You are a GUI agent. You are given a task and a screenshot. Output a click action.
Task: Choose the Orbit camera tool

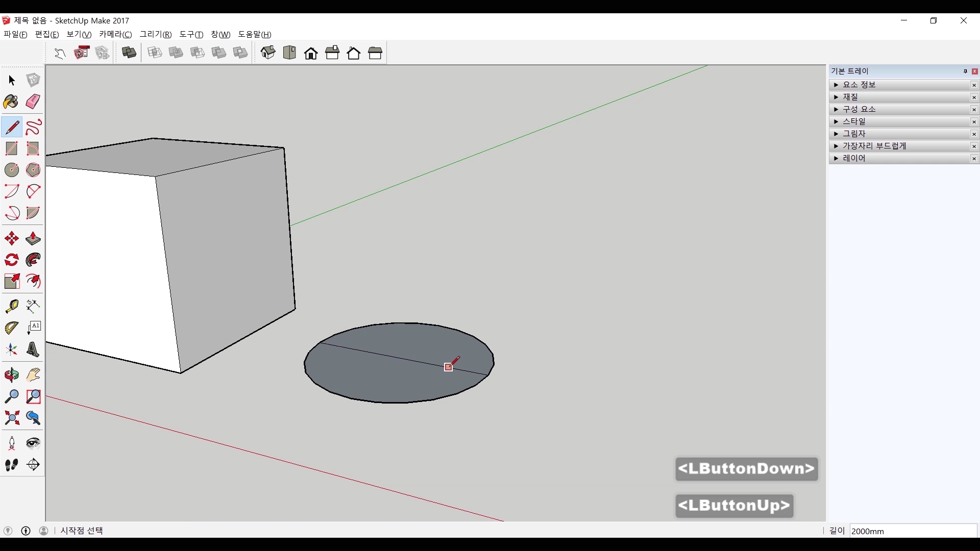11,375
